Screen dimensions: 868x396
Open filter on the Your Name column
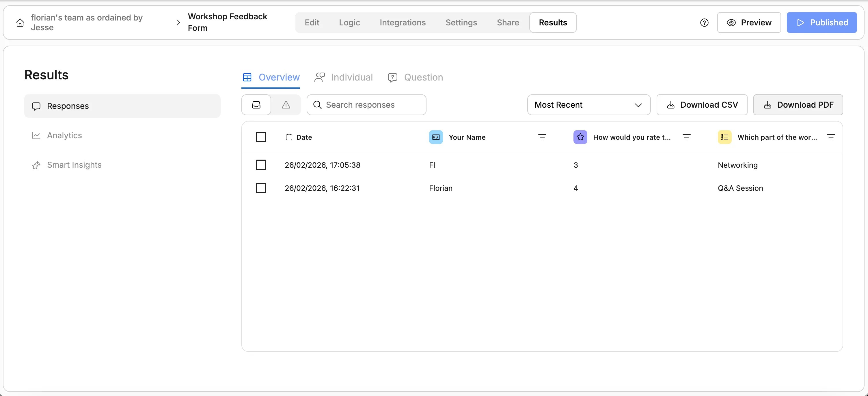542,137
